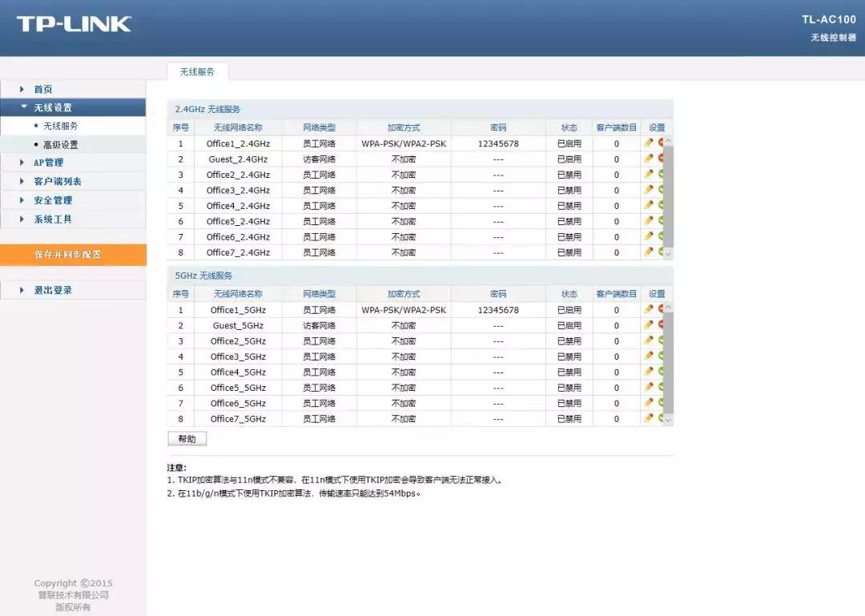Click the 帮助 button
Viewport: 865px width, 616px height.
pyautogui.click(x=187, y=438)
